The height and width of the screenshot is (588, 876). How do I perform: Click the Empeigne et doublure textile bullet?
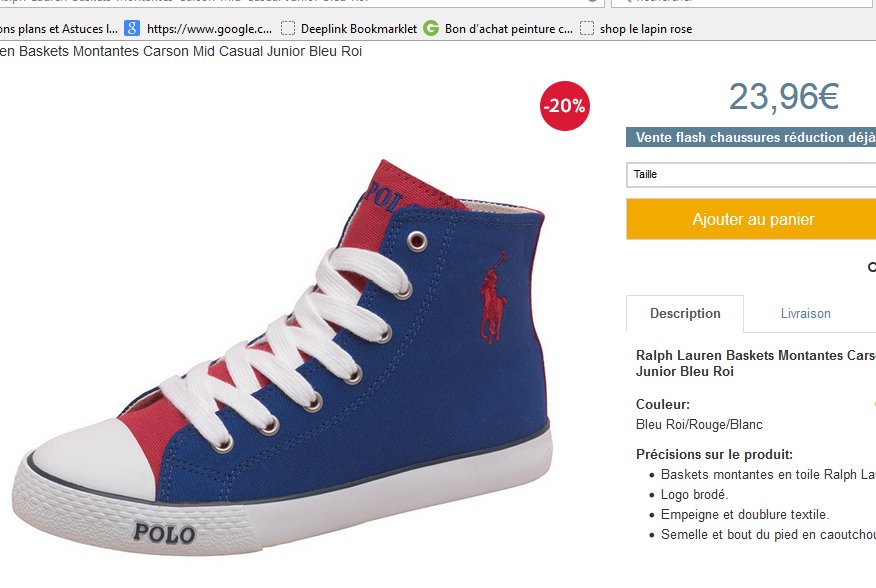[744, 515]
